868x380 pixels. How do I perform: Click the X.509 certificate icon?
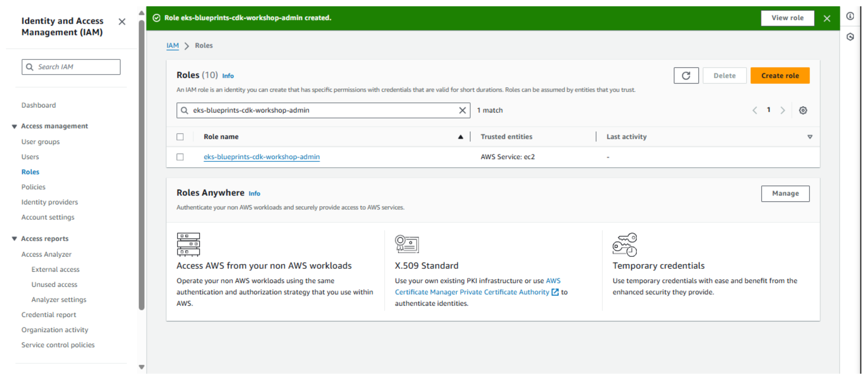click(407, 244)
